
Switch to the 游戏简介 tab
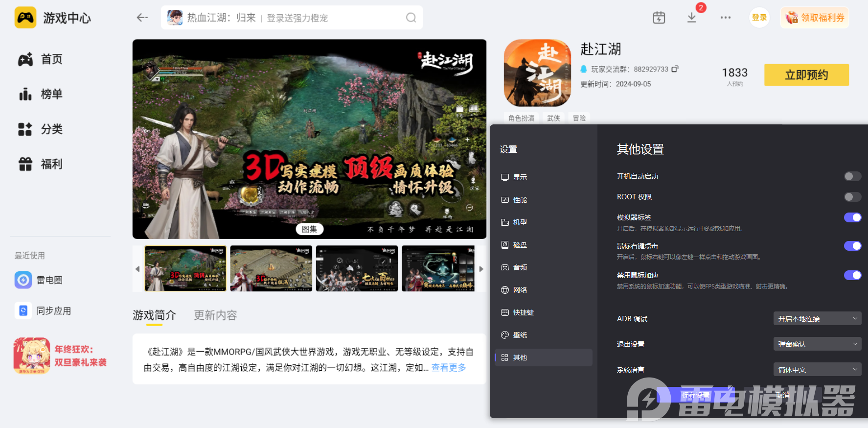pyautogui.click(x=154, y=315)
